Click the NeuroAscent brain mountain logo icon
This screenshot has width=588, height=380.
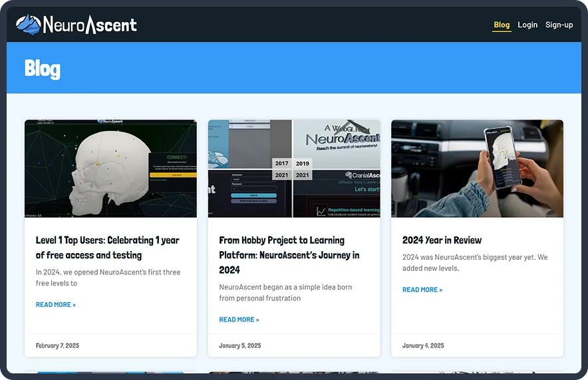(x=29, y=25)
